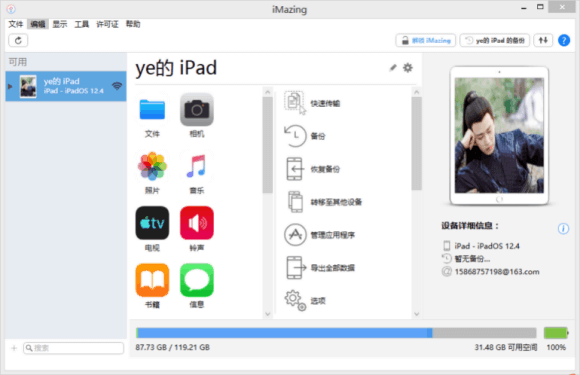Click ye的 iPad 的备份 button
580x375 pixels.
495,40
